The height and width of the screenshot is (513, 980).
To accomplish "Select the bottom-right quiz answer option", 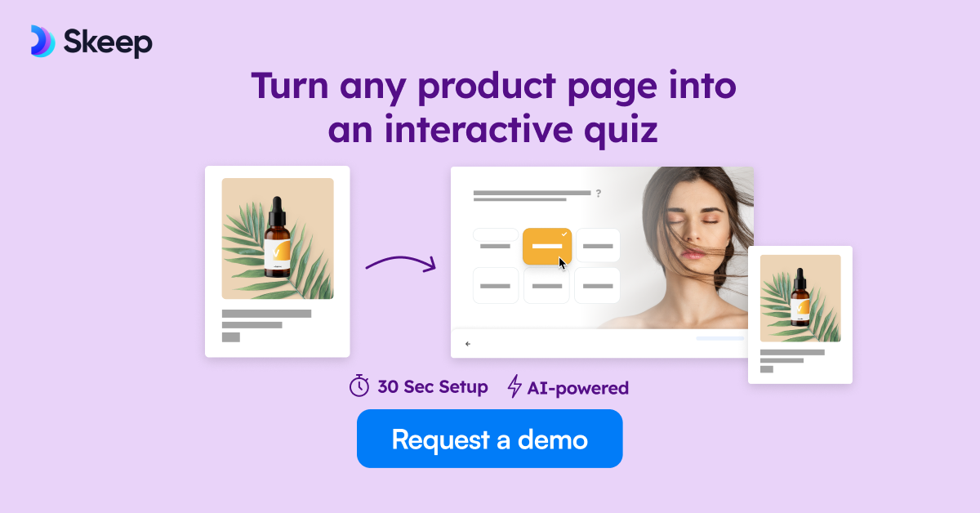I will coord(598,286).
